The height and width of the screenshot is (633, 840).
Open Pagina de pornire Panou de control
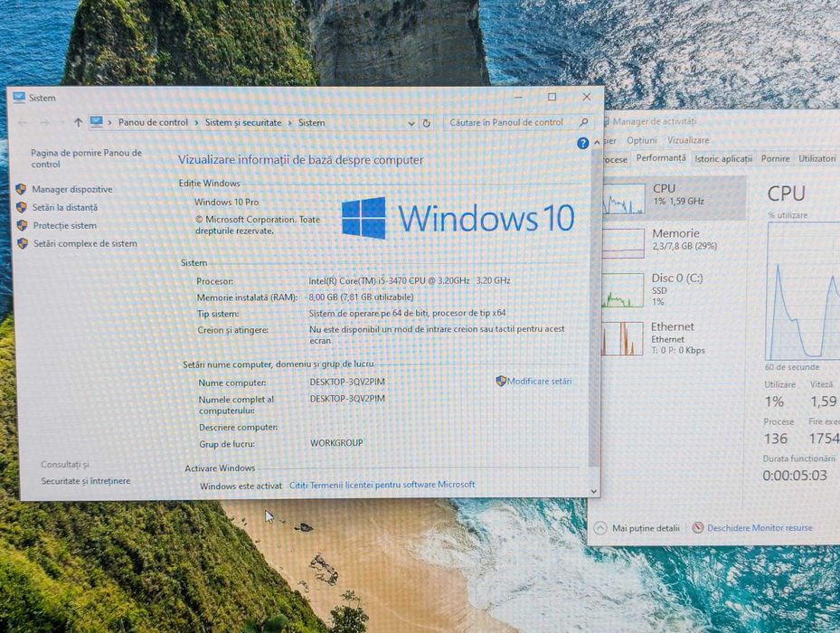pyautogui.click(x=86, y=158)
